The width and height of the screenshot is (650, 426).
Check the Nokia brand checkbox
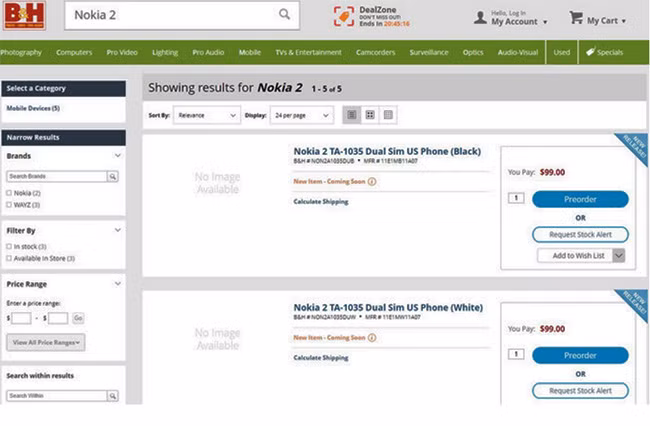click(x=10, y=192)
